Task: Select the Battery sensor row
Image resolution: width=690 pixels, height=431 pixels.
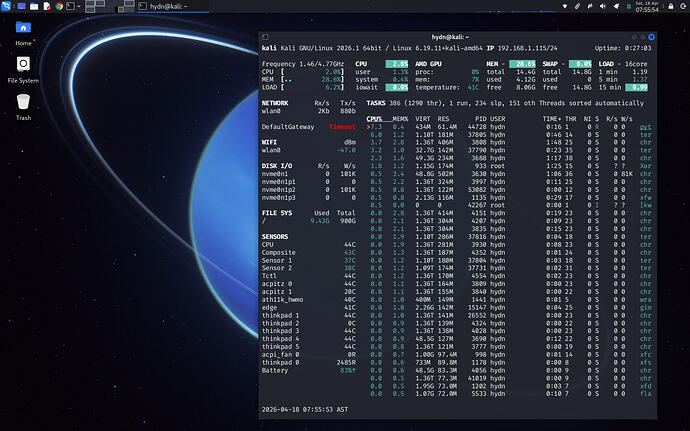Action: click(x=309, y=371)
